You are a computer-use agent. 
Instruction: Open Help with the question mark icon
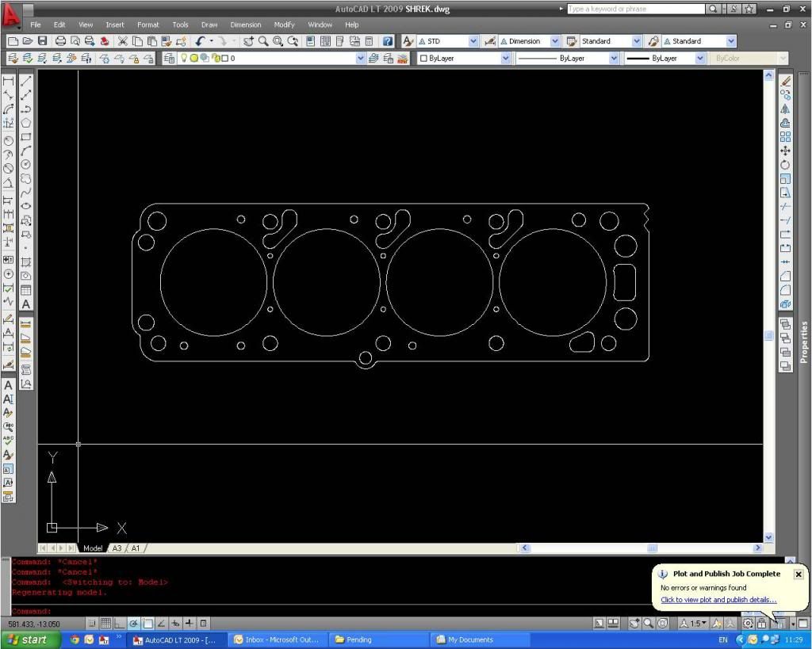387,41
